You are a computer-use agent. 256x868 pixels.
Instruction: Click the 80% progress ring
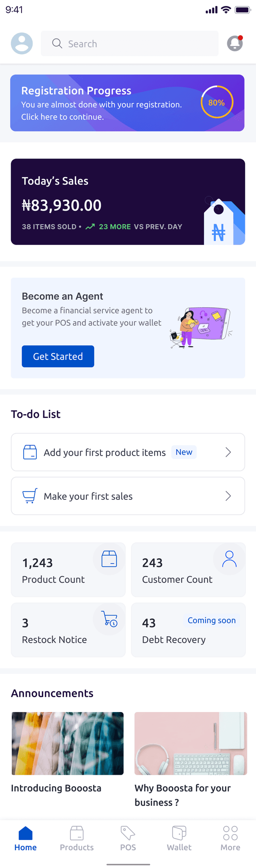(x=217, y=103)
